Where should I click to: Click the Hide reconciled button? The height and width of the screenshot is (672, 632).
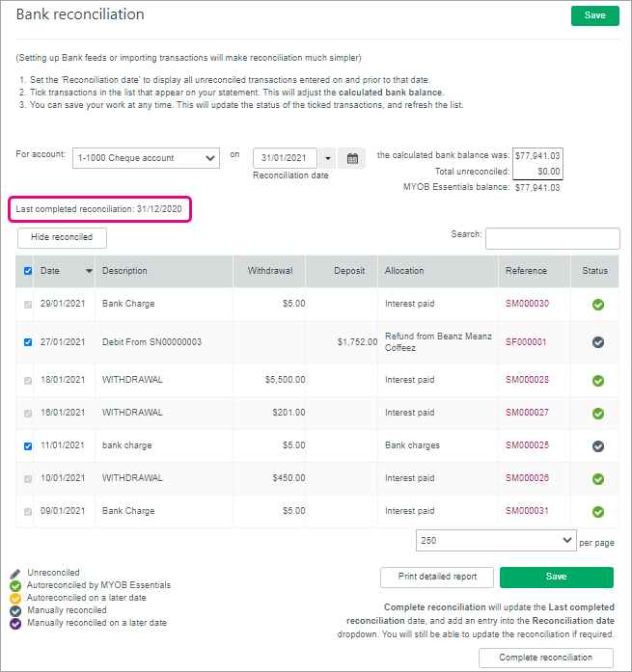(x=62, y=237)
